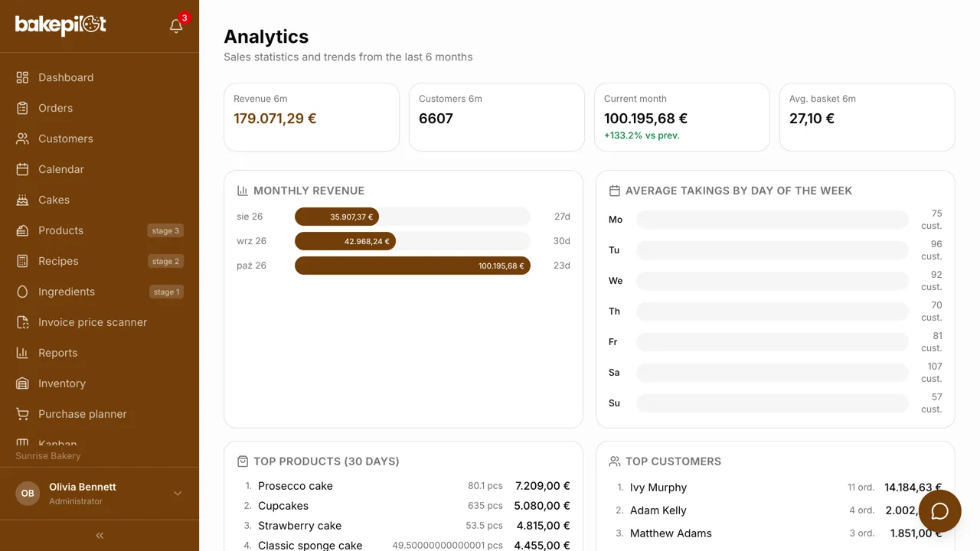The height and width of the screenshot is (551, 980).
Task: Open the notifications bell
Action: click(x=176, y=26)
